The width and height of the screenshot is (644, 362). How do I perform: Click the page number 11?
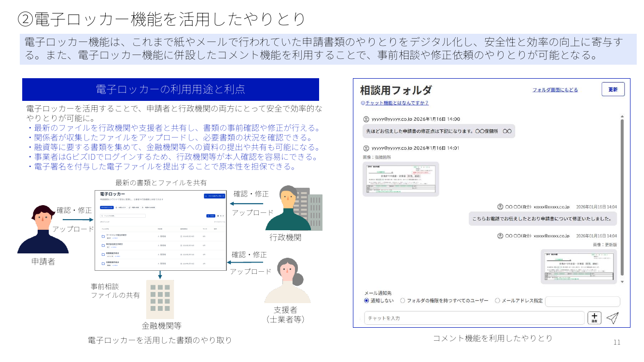[617, 342]
